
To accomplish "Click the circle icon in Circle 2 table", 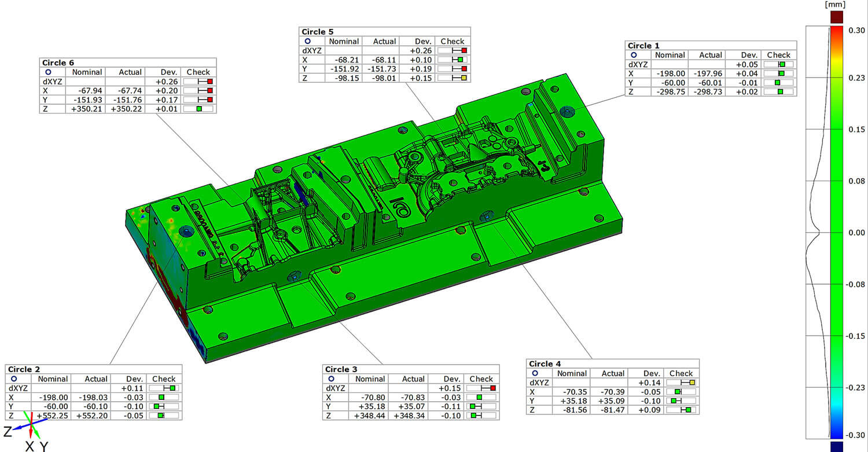I will point(14,379).
